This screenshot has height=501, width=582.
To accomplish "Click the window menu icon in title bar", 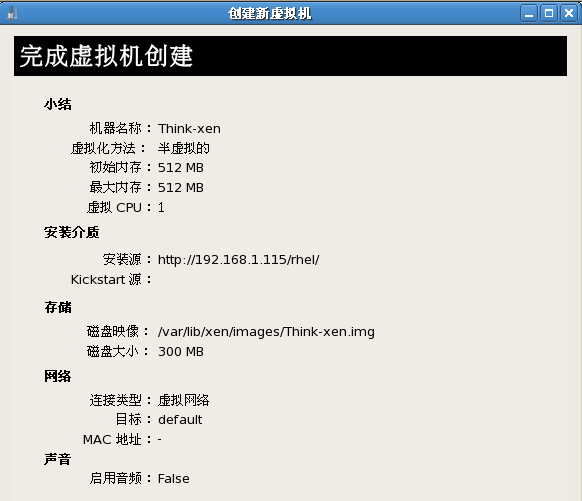I will click(x=12, y=13).
